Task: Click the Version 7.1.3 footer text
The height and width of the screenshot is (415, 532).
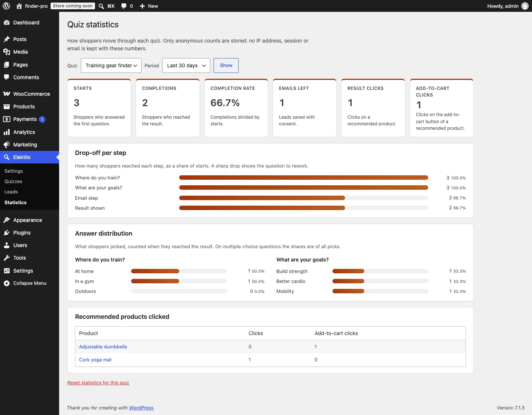Action: click(x=511, y=408)
